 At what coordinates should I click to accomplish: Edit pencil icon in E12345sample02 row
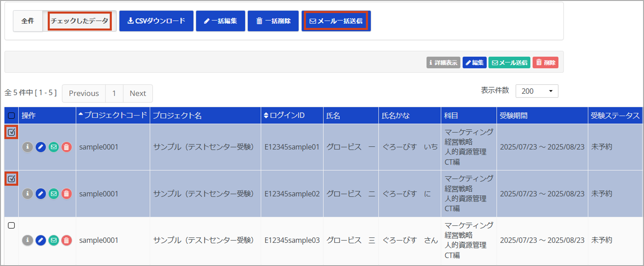(x=41, y=194)
